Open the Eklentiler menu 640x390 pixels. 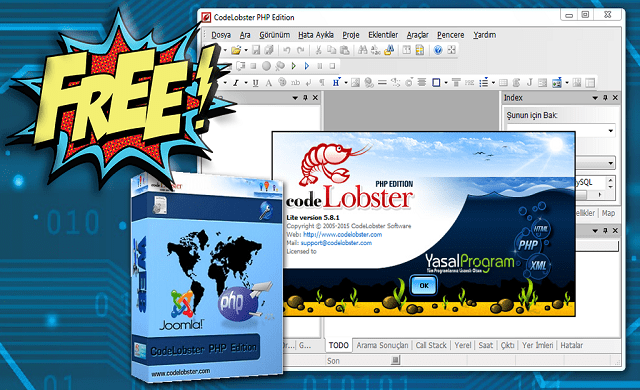pyautogui.click(x=383, y=35)
